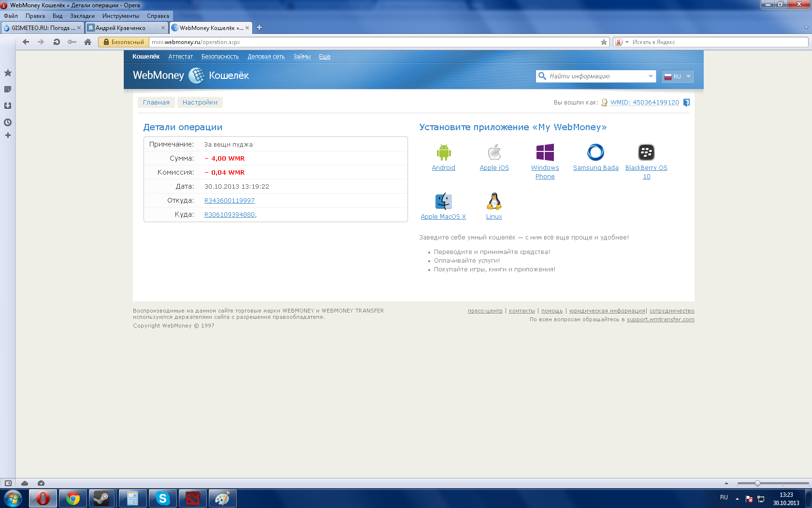812x508 pixels.
Task: Click the Apple MacOS X Finder icon
Action: coord(443,201)
